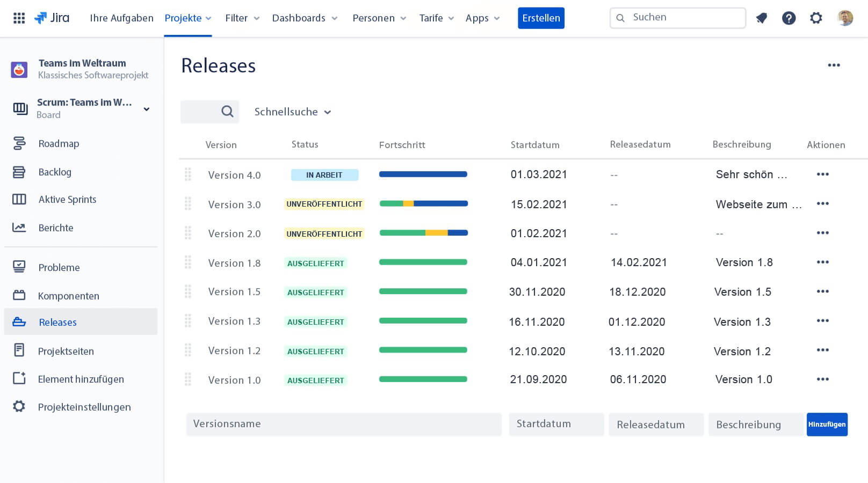Image resolution: width=868 pixels, height=483 pixels.
Task: Click the Version 4.0 progress bar
Action: [423, 174]
